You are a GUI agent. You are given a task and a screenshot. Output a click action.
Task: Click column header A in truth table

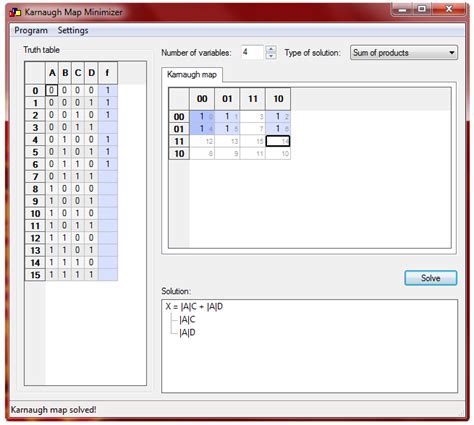pos(52,73)
